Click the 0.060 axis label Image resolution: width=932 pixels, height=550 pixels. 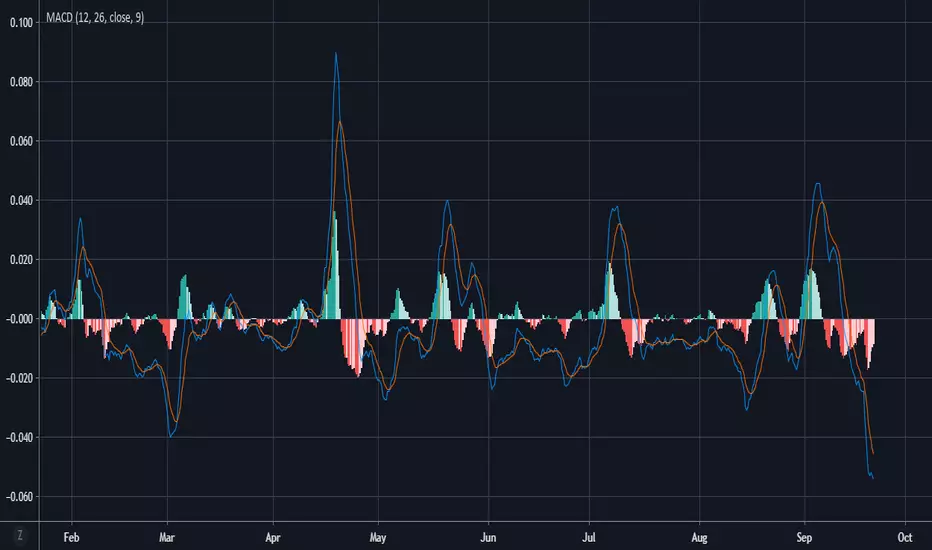[21, 142]
